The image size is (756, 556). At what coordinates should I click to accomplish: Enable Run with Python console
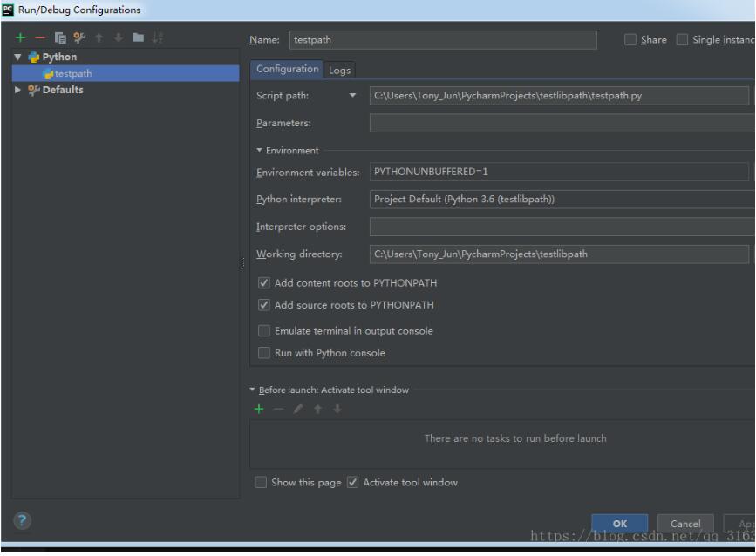[x=263, y=353]
